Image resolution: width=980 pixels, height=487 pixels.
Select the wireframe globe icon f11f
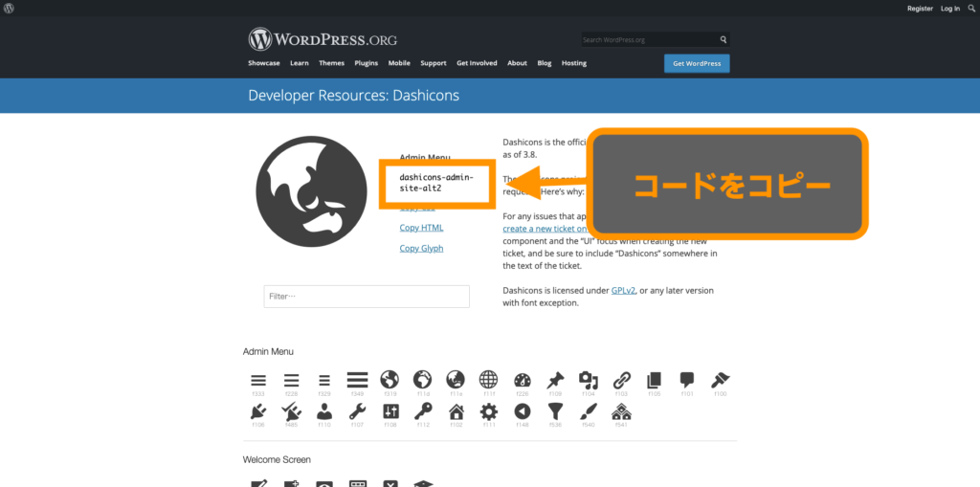point(488,380)
